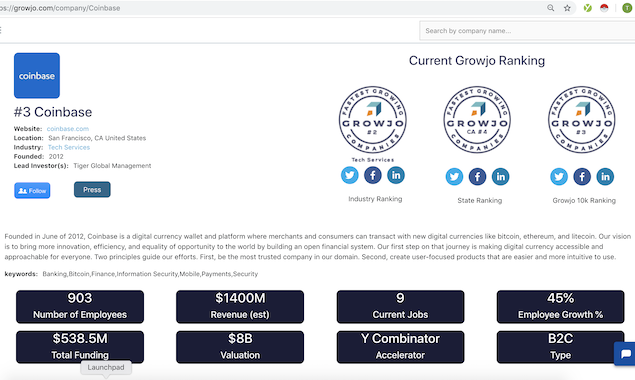Share Growjo 10k Ranking on Twitter
Viewport: 635px width, 380px height.
pos(559,177)
